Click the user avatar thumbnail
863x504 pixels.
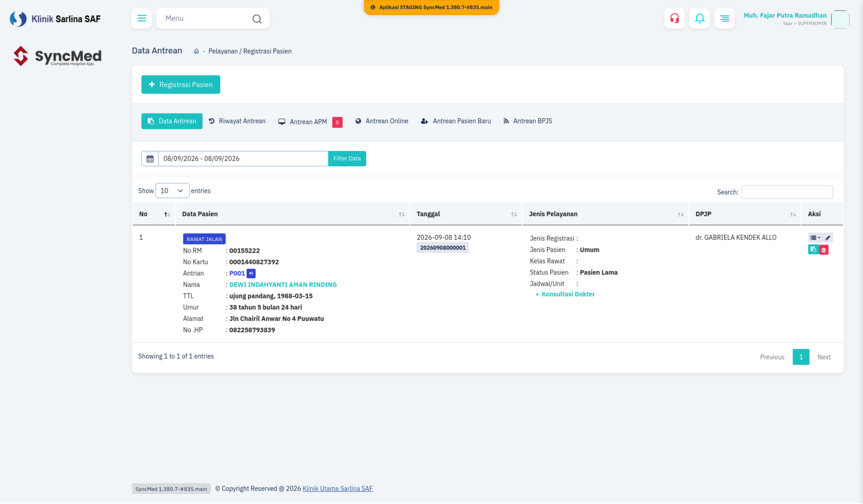coord(840,19)
